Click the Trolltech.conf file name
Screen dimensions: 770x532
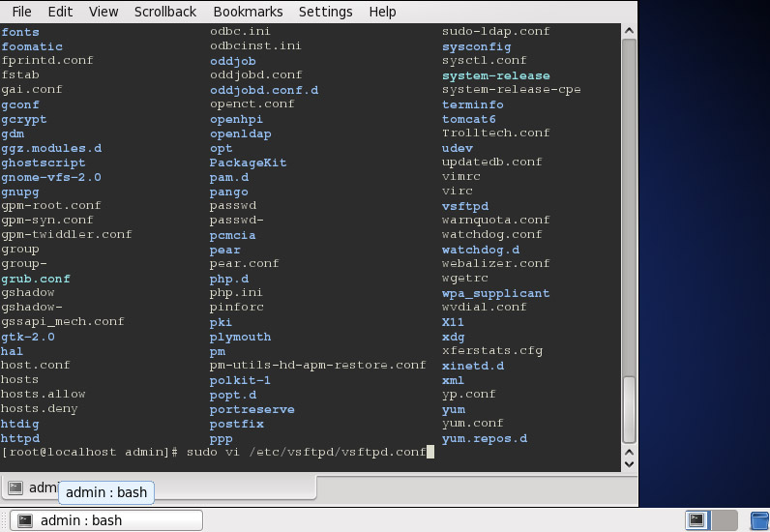pos(496,133)
